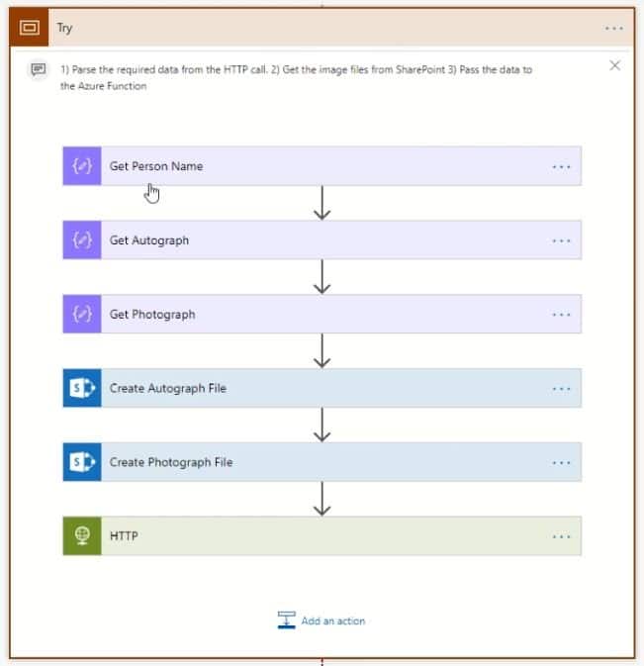Click Add an action link
Viewport: 644px width, 666px height.
point(322,620)
